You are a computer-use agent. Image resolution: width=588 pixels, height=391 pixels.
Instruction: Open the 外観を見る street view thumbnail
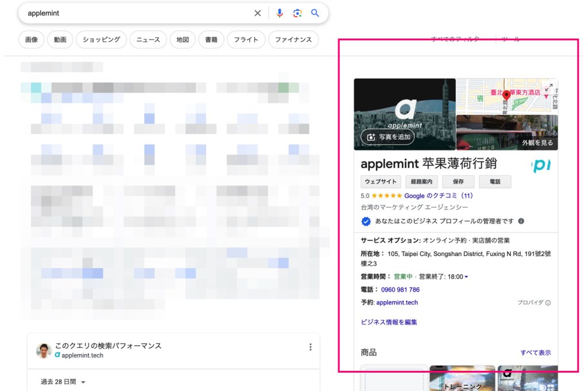[x=507, y=133]
